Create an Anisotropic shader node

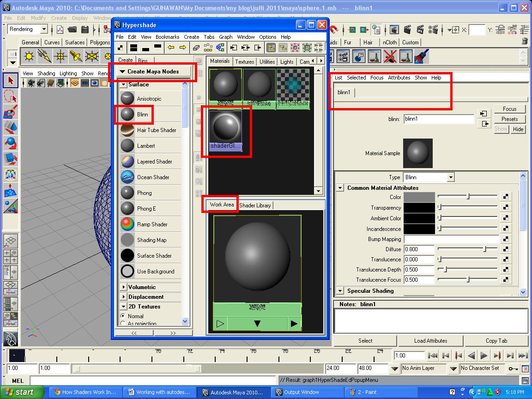(x=150, y=99)
